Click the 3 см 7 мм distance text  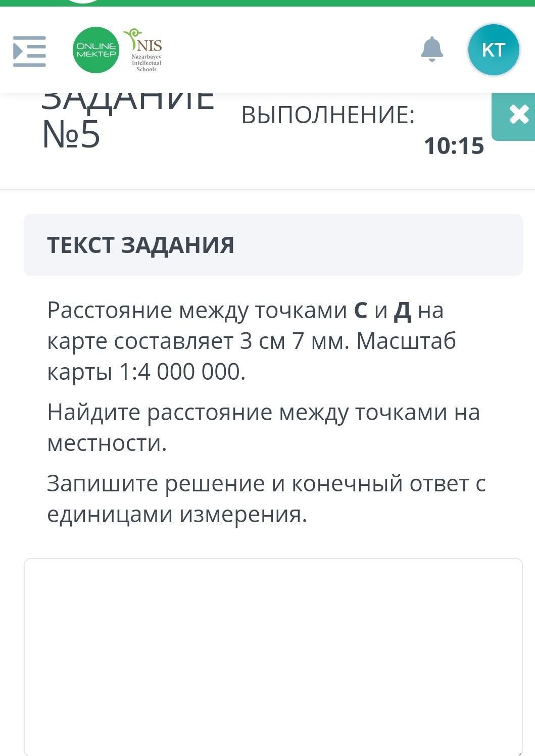[x=295, y=341]
